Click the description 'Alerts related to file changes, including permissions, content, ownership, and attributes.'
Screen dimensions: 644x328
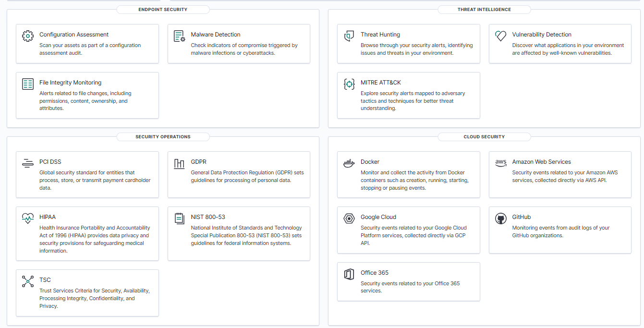(85, 101)
